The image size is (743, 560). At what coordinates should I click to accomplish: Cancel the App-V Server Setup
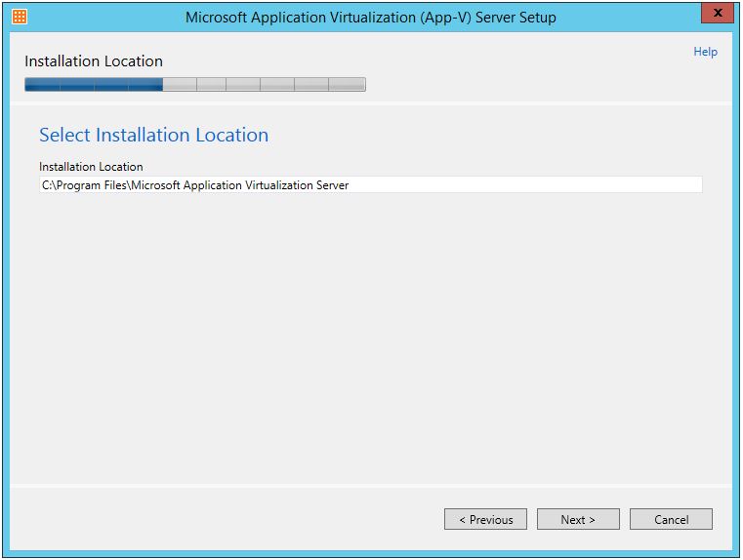[671, 519]
